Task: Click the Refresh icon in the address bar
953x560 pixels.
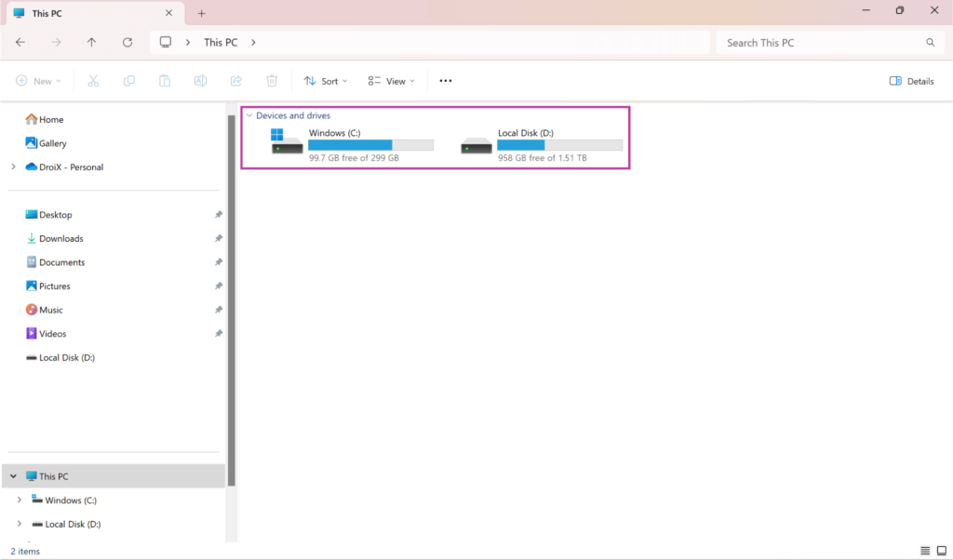Action: [127, 42]
